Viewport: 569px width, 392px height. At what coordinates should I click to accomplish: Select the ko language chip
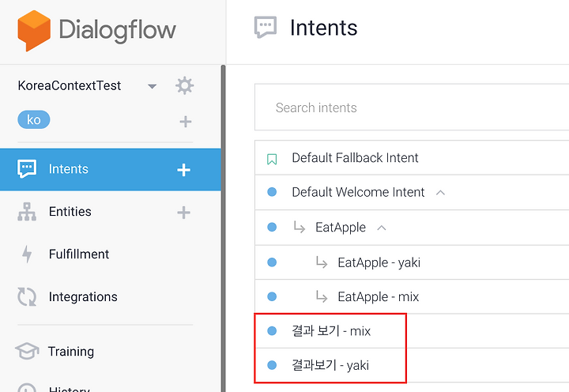[x=34, y=119]
